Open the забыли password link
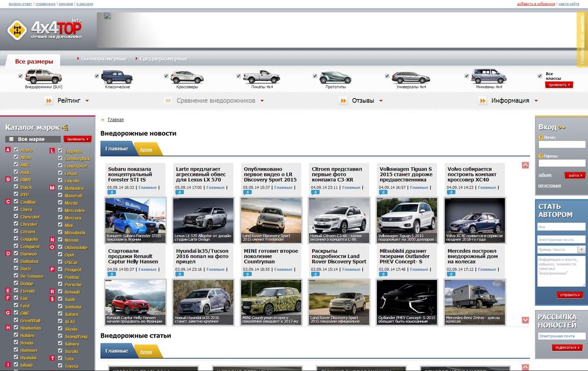Viewport: 588px width, 371px height. pos(545,175)
